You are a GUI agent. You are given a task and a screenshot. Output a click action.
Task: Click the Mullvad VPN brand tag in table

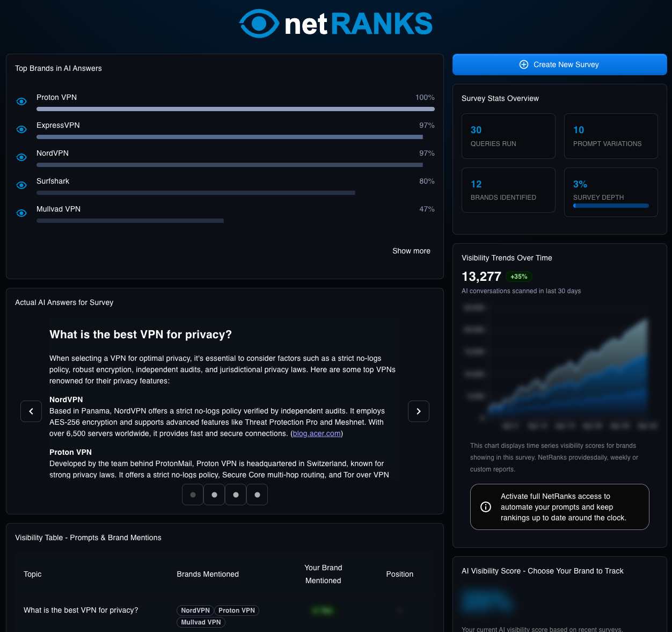pos(201,622)
